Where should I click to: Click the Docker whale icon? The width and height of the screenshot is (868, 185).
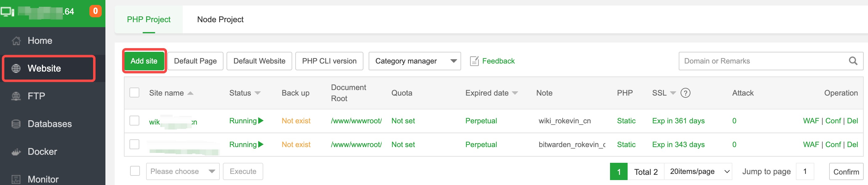tap(16, 152)
